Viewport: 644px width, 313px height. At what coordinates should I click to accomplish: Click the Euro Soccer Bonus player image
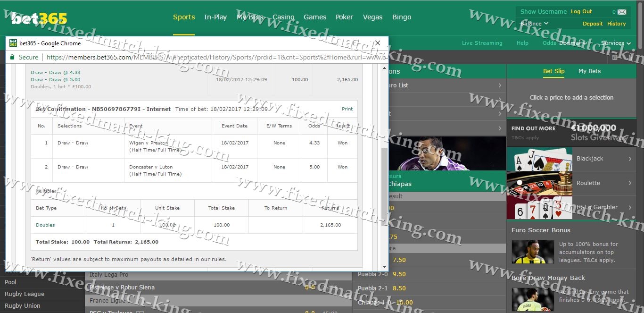point(533,252)
